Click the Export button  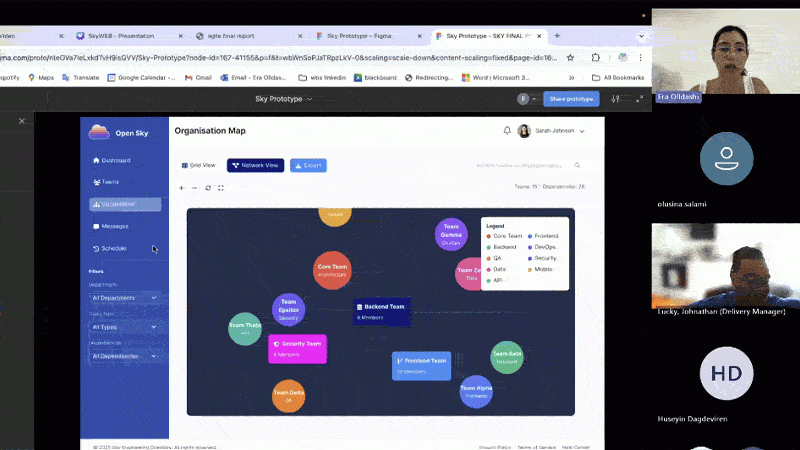308,165
